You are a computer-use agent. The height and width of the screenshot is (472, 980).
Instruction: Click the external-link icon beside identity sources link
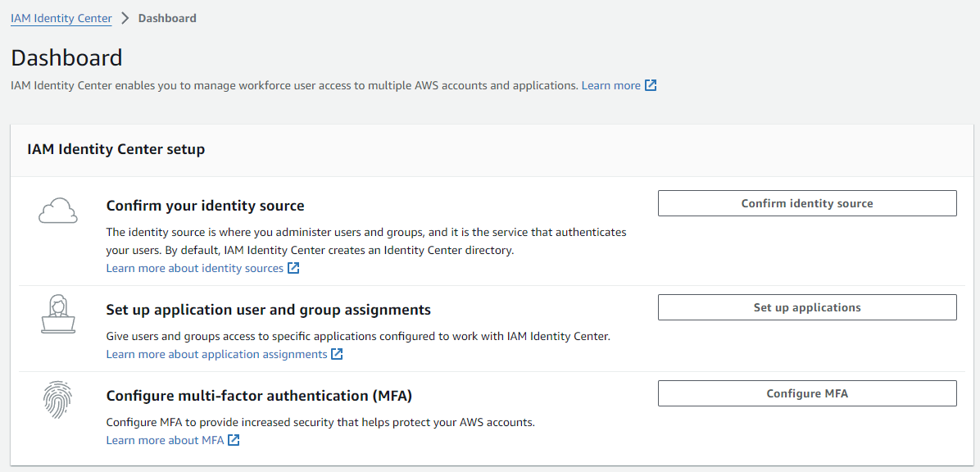(x=293, y=267)
